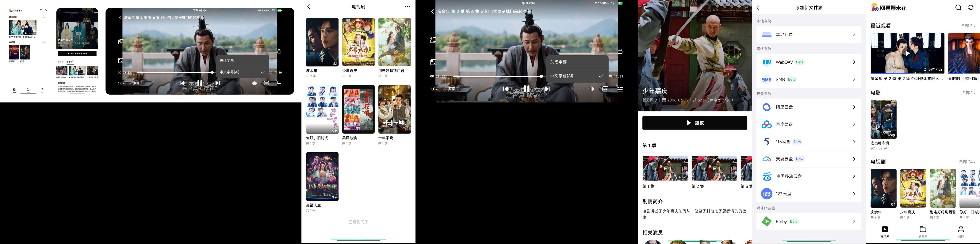Screen dimensions: 980x244
Task: Open 逃出绝命镇 movie poster
Action: pyautogui.click(x=883, y=119)
